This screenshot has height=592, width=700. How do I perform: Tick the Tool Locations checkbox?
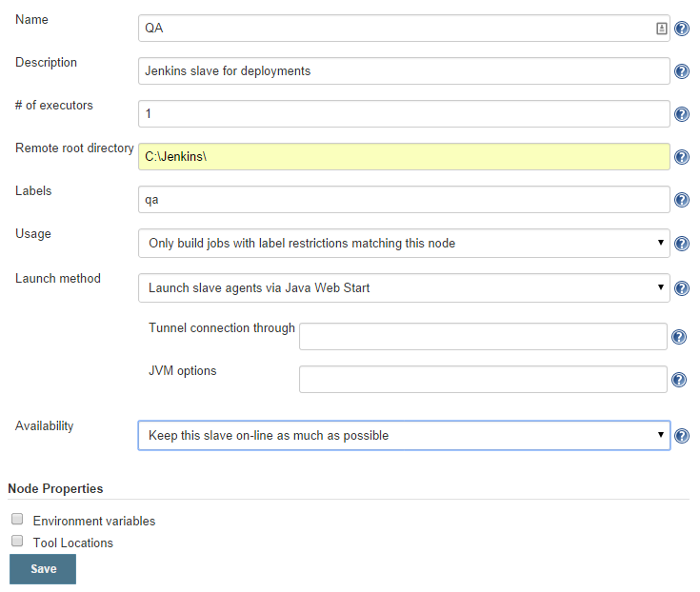[x=17, y=542]
